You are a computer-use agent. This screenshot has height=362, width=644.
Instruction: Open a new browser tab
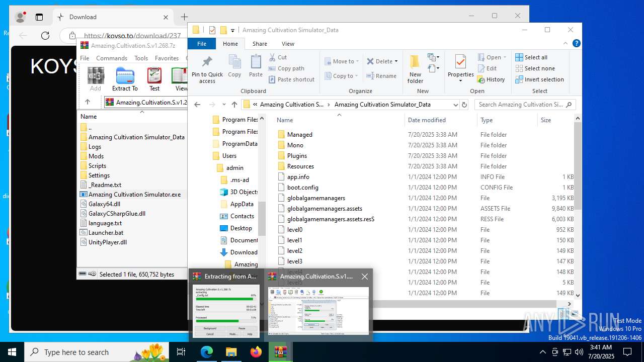coord(184,17)
